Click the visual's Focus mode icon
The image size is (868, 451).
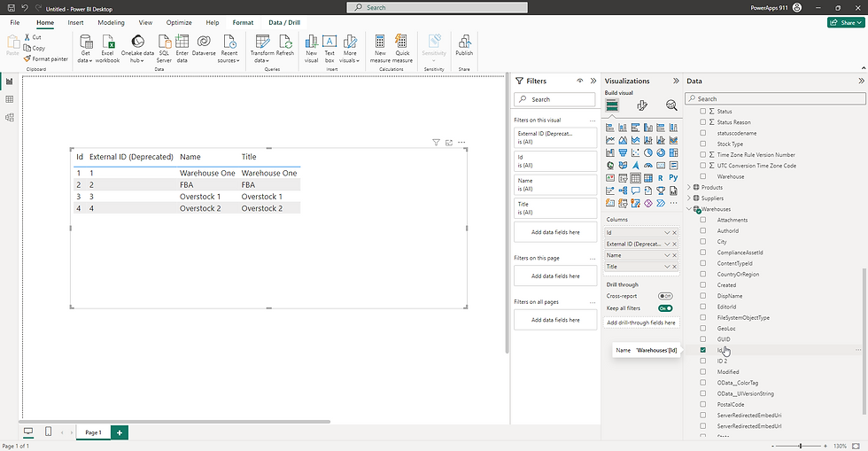point(449,143)
